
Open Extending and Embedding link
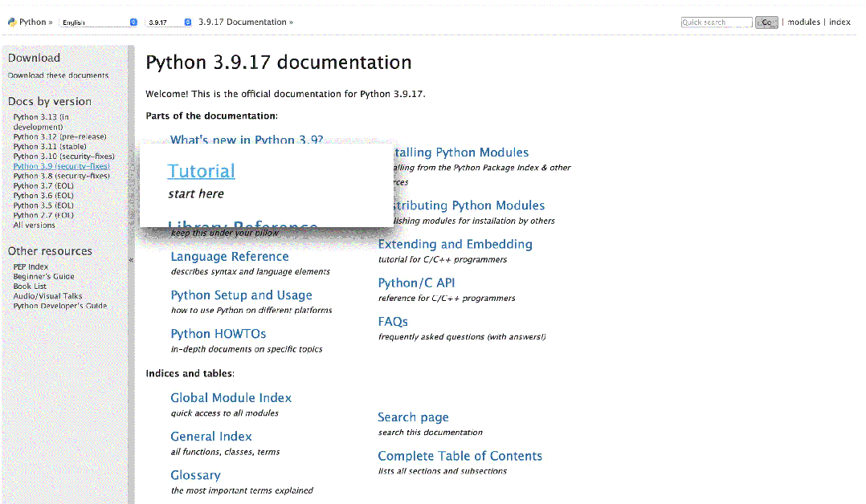[455, 244]
